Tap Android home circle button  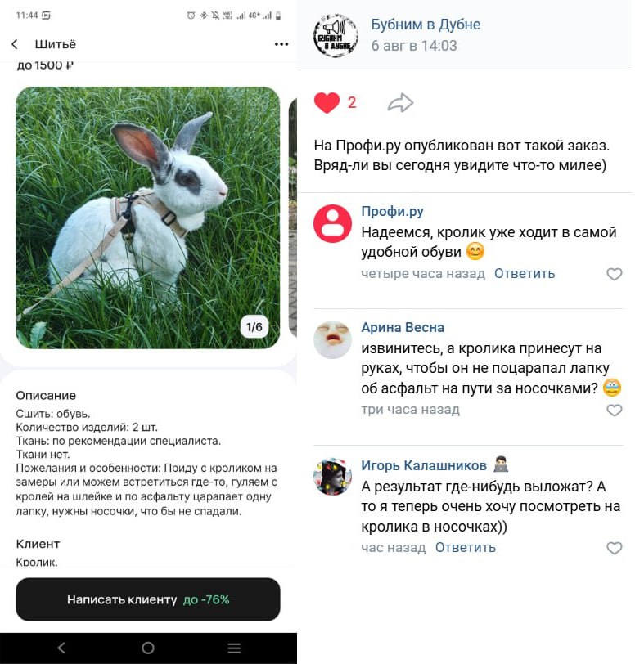pyautogui.click(x=148, y=648)
